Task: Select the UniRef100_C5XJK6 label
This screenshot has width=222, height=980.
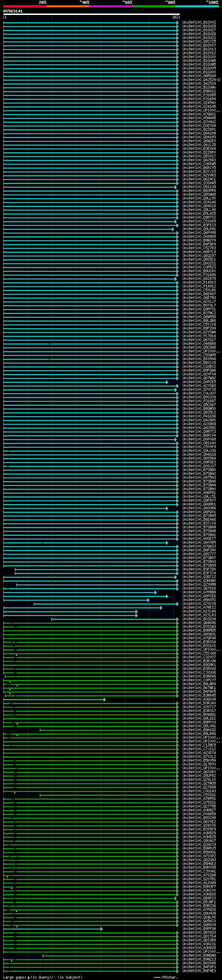Action: 199,654
